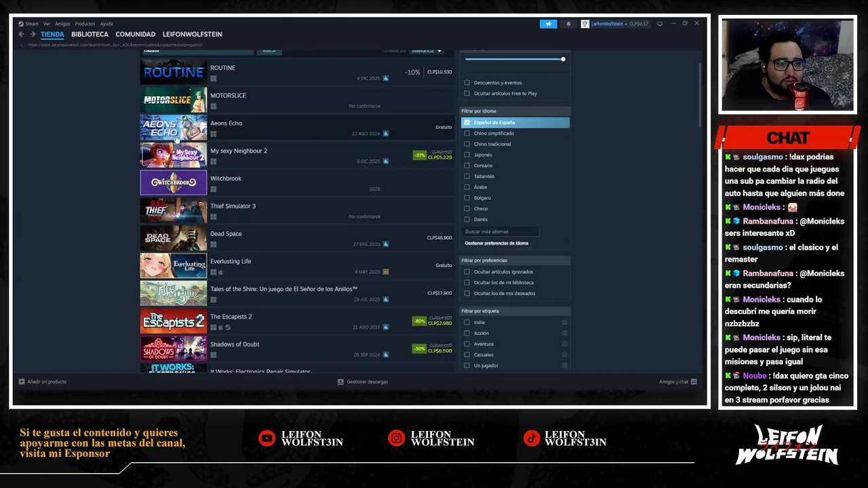Go back with the Steam back arrow
868x488 pixels.
(21, 34)
